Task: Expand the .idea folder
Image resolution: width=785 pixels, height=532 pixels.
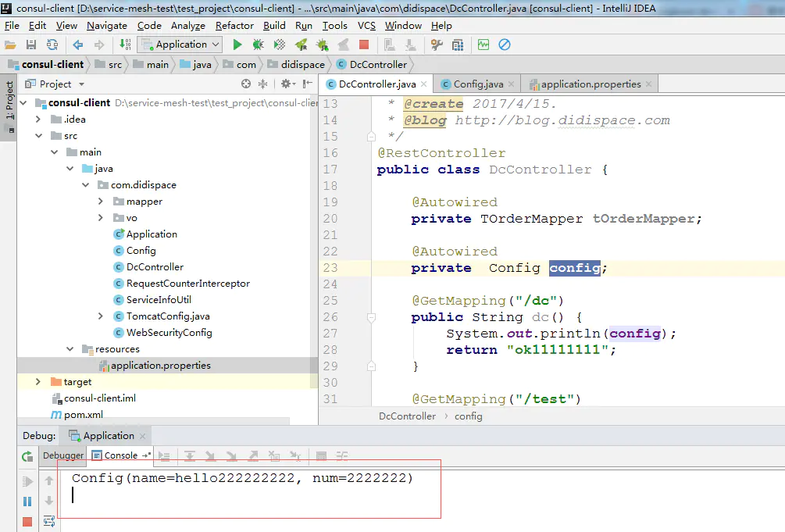Action: tap(38, 120)
